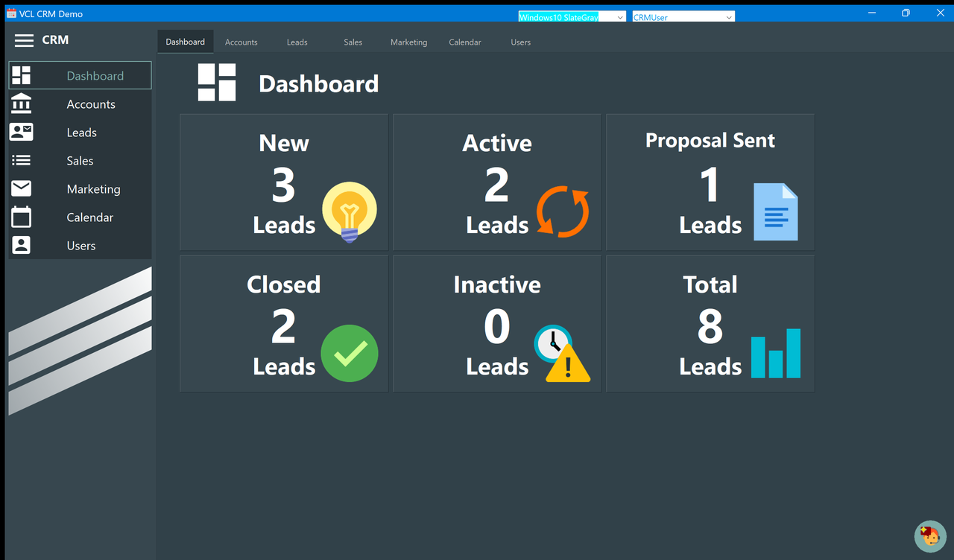
Task: Select the Dashboard tab
Action: coord(186,42)
